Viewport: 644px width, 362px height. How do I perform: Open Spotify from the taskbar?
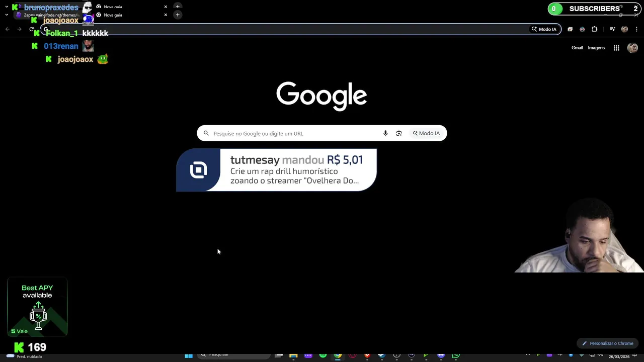[323, 355]
